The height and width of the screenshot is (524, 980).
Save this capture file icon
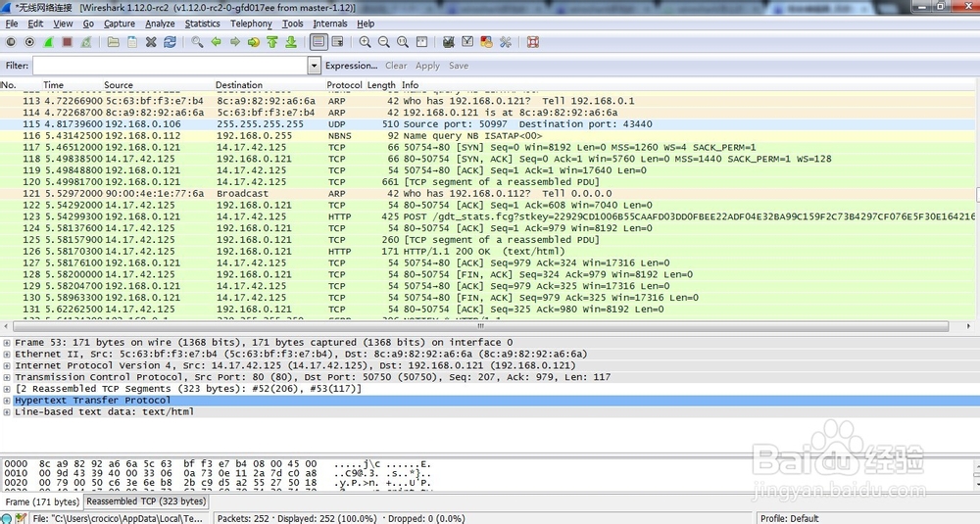click(x=132, y=42)
